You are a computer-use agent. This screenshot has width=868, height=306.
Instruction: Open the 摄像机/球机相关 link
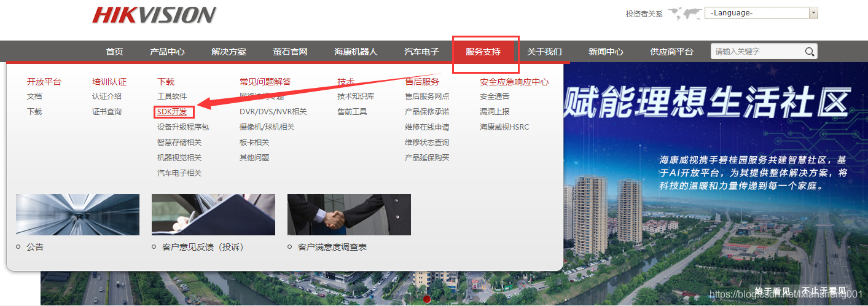point(267,127)
